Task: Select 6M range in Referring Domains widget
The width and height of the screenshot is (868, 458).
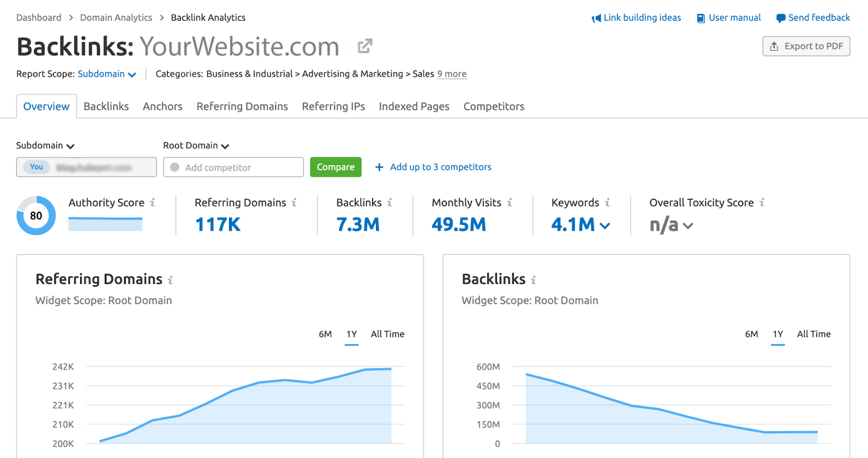Action: (325, 334)
